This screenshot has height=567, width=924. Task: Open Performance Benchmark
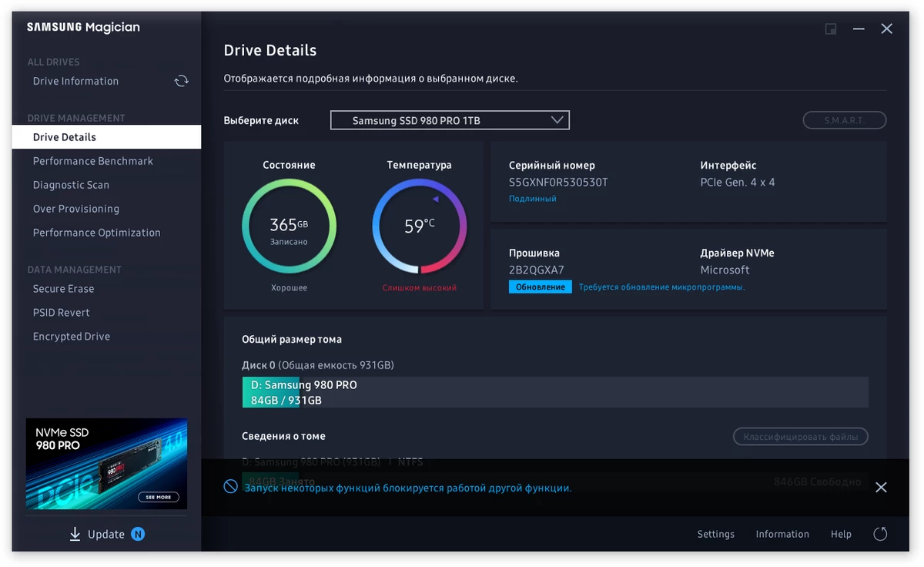[x=93, y=161]
